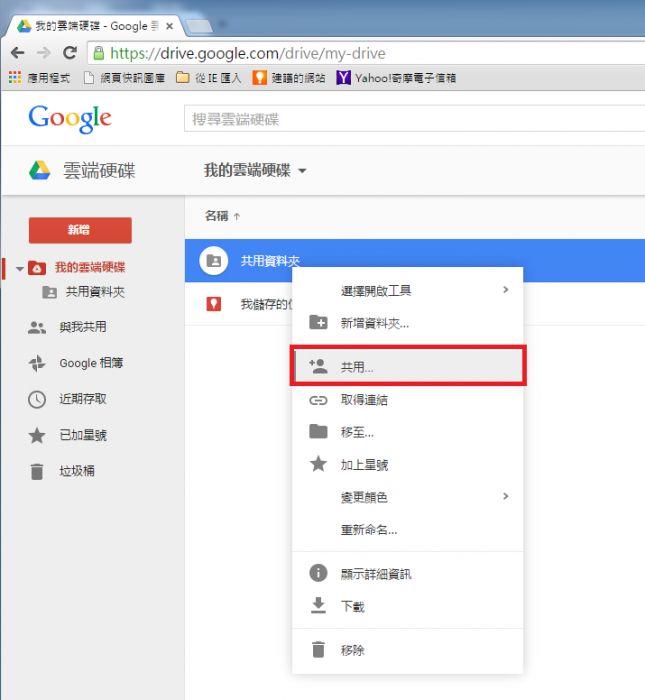Screen dimensions: 645x700
Task: Click the 加上星號 star icon in the menu
Action: [x=318, y=464]
